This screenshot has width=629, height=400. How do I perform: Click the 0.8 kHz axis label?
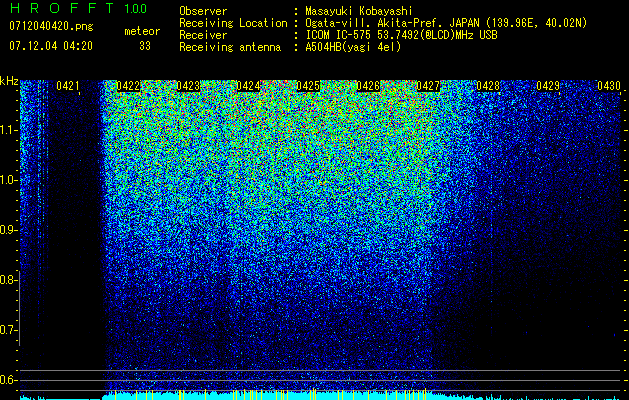pos(8,280)
